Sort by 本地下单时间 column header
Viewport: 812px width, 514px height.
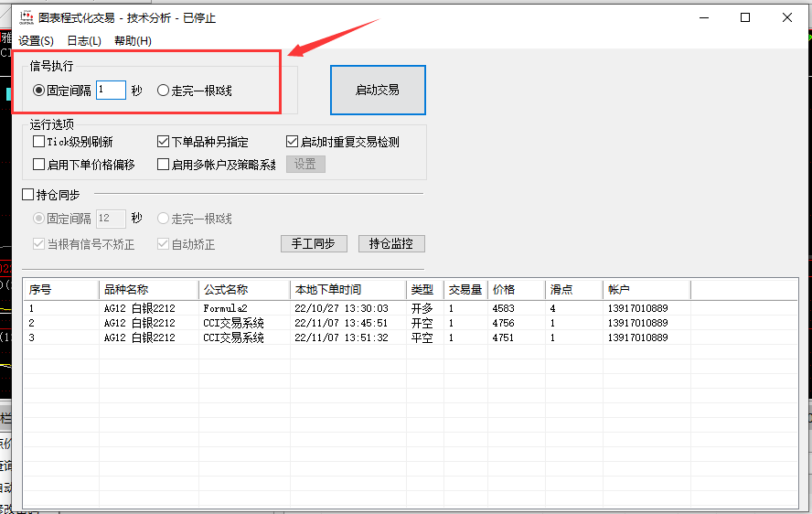tap(348, 290)
